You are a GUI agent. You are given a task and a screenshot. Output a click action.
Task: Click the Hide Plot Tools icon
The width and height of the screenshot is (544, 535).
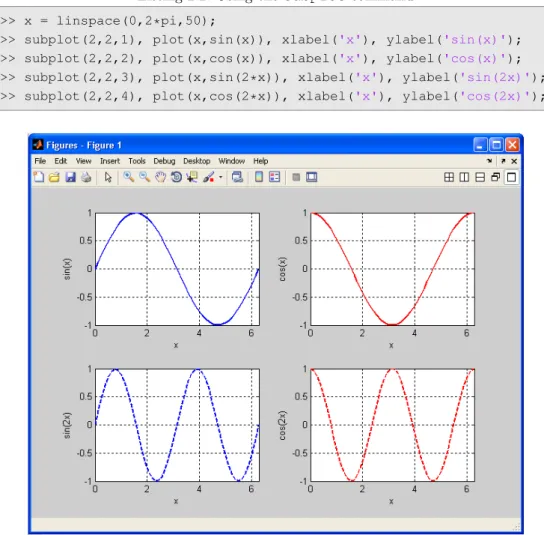click(296, 178)
